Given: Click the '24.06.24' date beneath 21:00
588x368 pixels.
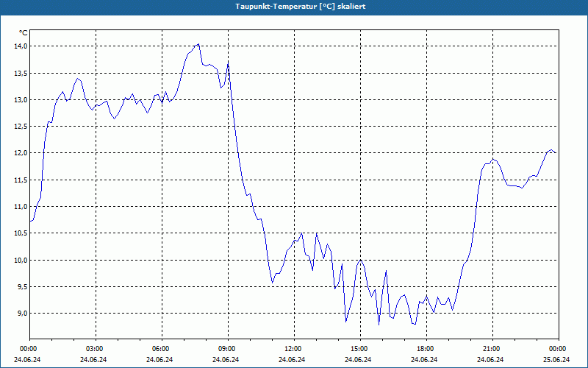Looking at the screenshot, I should click(490, 360).
